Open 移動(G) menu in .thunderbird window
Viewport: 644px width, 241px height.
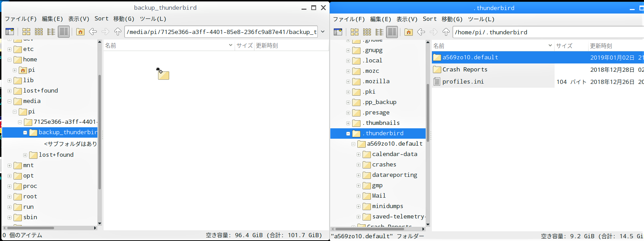[452, 19]
